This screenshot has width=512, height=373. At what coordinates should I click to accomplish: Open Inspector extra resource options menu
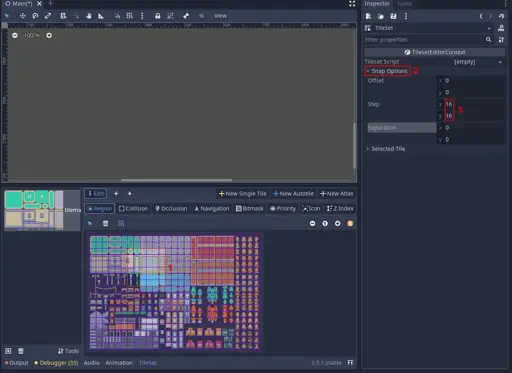pos(406,16)
